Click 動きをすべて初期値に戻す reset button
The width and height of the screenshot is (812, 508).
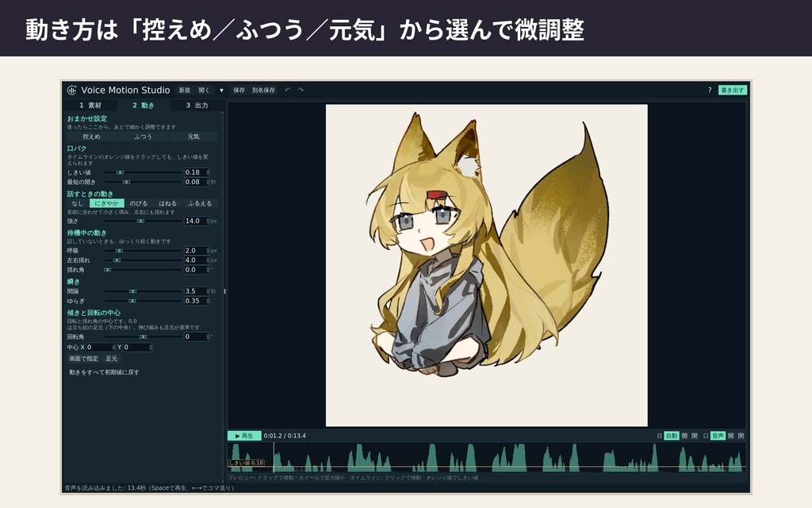104,372
